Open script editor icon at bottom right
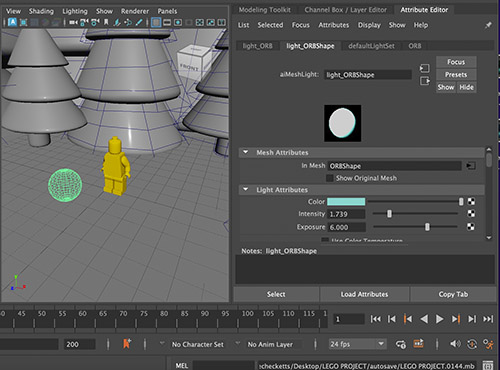Image resolution: width=500 pixels, height=370 pixels. 488,365
